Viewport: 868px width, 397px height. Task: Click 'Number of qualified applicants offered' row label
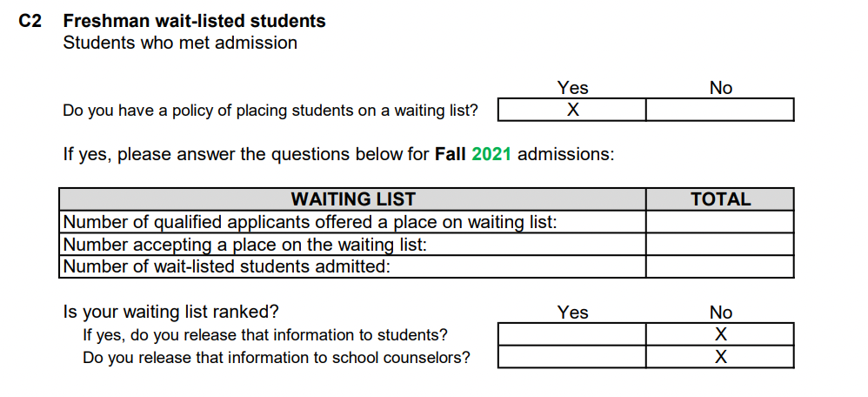click(x=310, y=222)
